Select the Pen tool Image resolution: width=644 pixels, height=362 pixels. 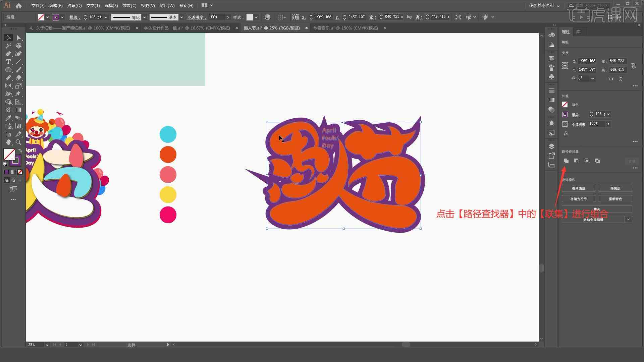coord(8,54)
